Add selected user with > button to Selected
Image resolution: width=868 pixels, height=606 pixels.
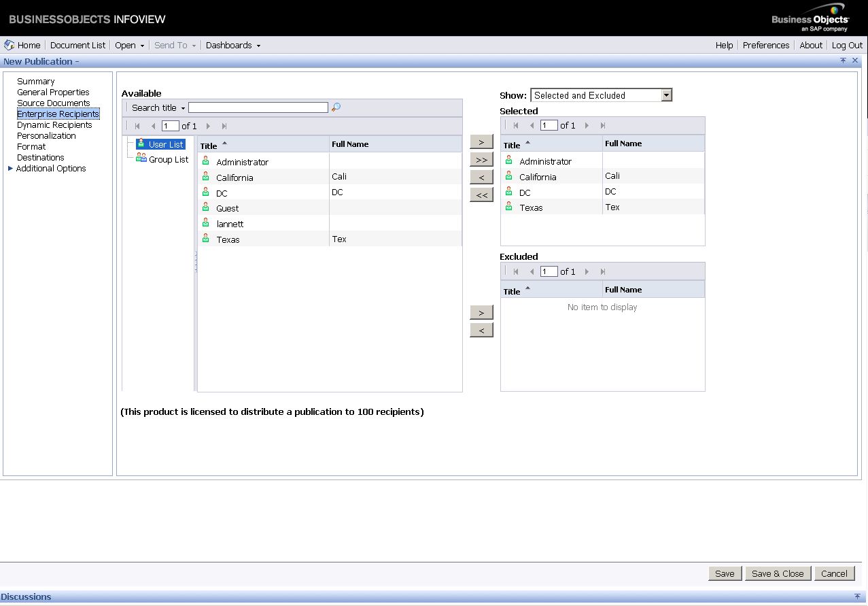click(481, 141)
